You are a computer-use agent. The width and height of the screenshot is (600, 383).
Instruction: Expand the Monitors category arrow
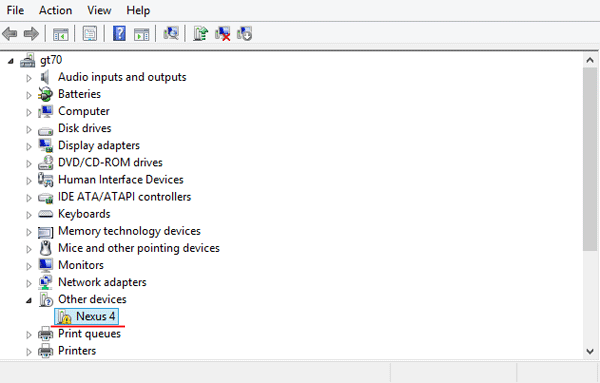coord(29,266)
